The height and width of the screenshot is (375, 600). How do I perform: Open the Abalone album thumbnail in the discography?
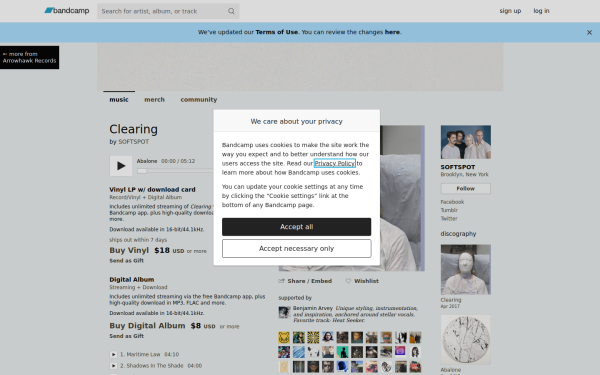coord(466,340)
